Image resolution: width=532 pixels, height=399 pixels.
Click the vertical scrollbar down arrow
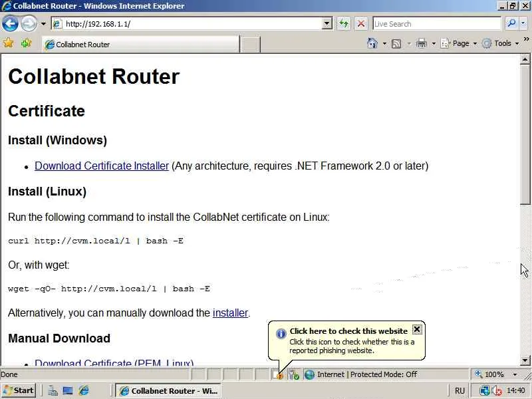click(x=525, y=360)
